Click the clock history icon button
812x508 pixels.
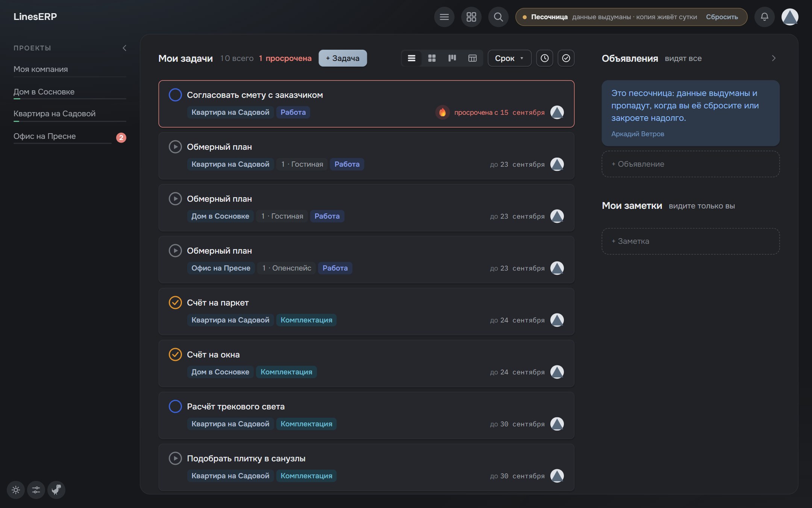click(x=545, y=58)
